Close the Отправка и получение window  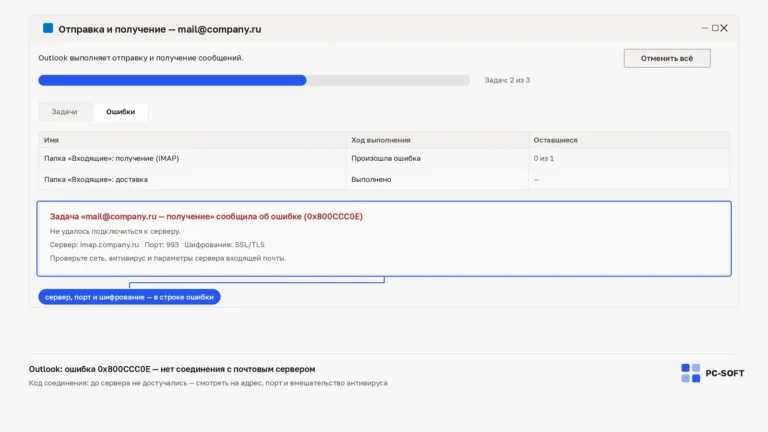pos(724,28)
